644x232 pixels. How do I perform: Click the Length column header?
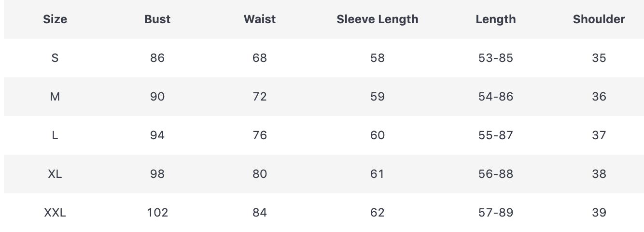pos(496,19)
